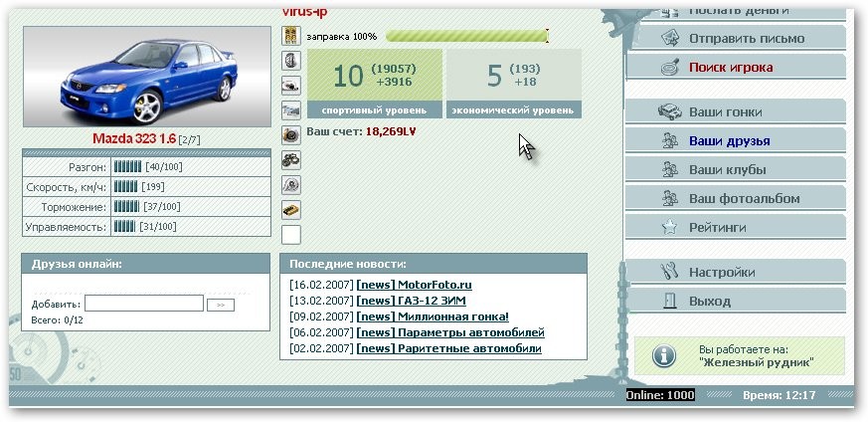868x422 pixels.
Task: Click the Добавить friend name input field
Action: [144, 304]
